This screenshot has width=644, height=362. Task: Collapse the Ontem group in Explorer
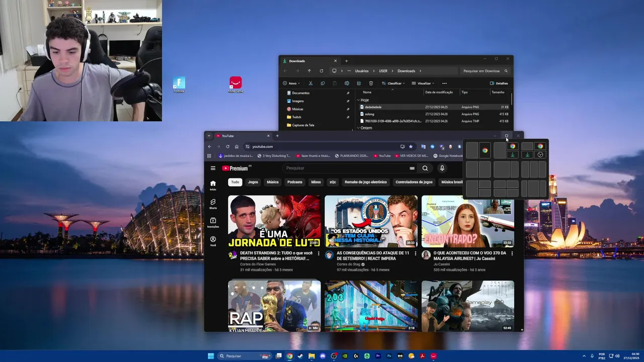pos(358,128)
